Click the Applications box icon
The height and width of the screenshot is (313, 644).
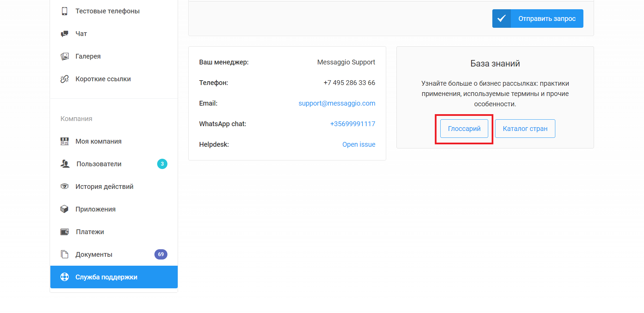point(64,209)
